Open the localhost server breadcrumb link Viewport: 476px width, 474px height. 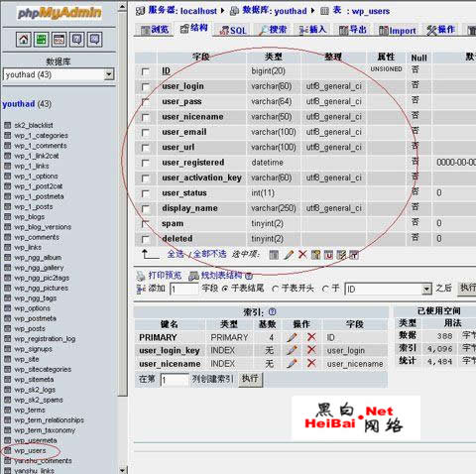(198, 11)
